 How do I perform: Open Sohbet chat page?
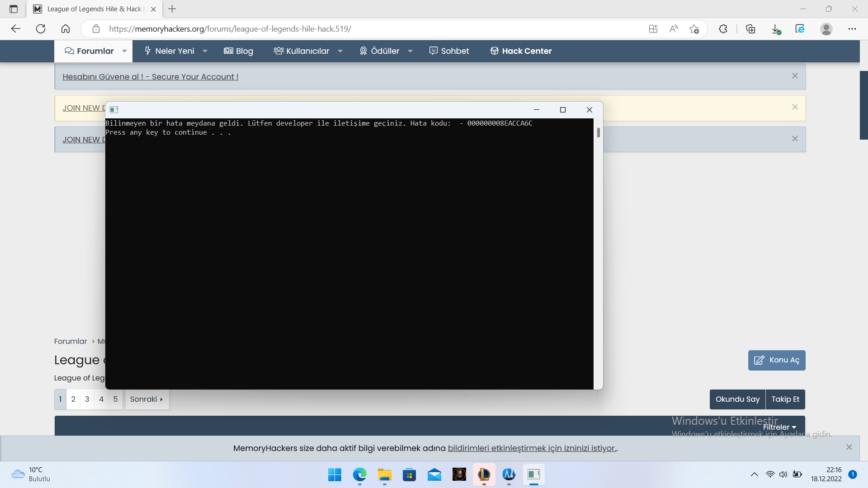pyautogui.click(x=449, y=51)
